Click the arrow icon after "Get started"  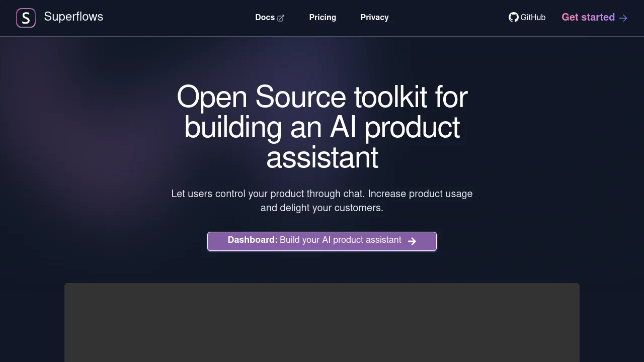623,18
